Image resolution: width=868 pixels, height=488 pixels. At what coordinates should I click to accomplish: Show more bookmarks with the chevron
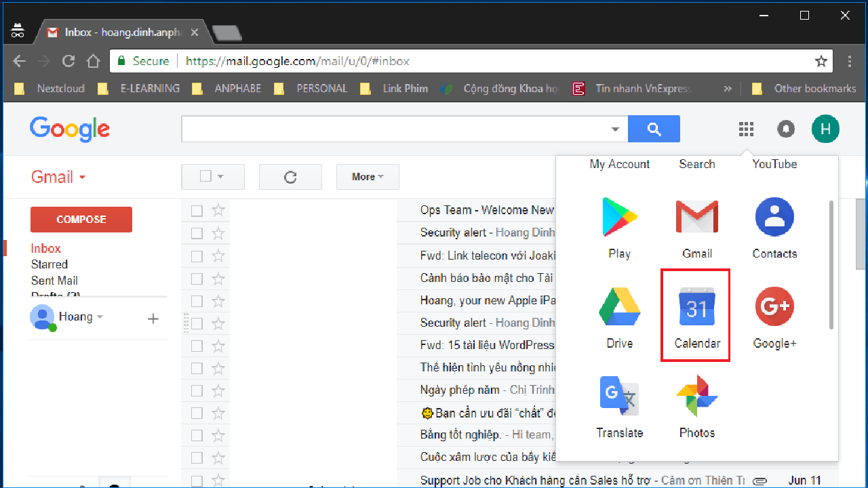728,88
